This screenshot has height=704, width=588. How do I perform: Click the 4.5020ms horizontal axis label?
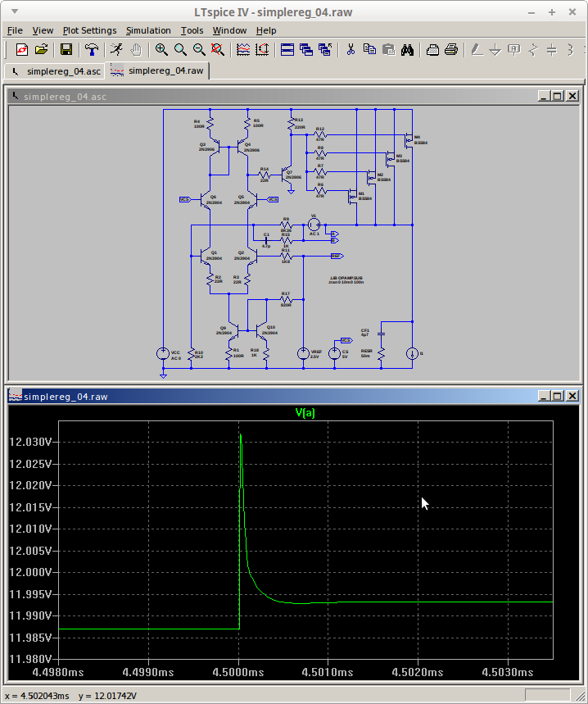coord(418,672)
